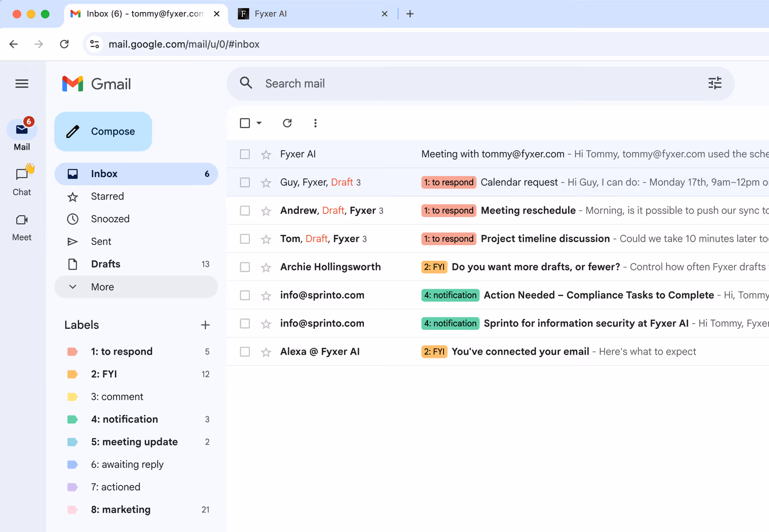This screenshot has width=769, height=532.
Task: Select all conversations using the header checkbox
Action: pos(245,123)
